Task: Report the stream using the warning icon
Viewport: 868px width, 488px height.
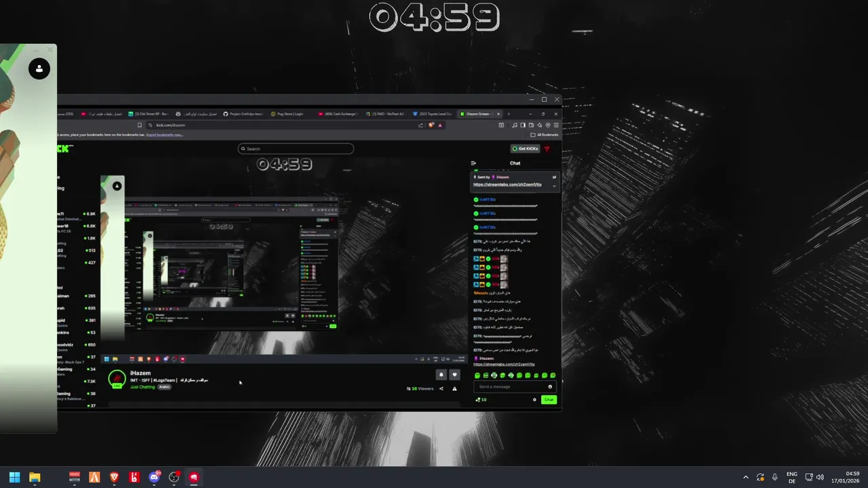Action: (454, 389)
